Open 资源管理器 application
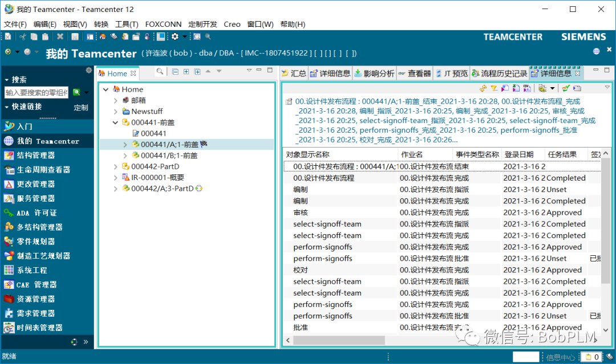The height and width of the screenshot is (364, 616). [47, 299]
